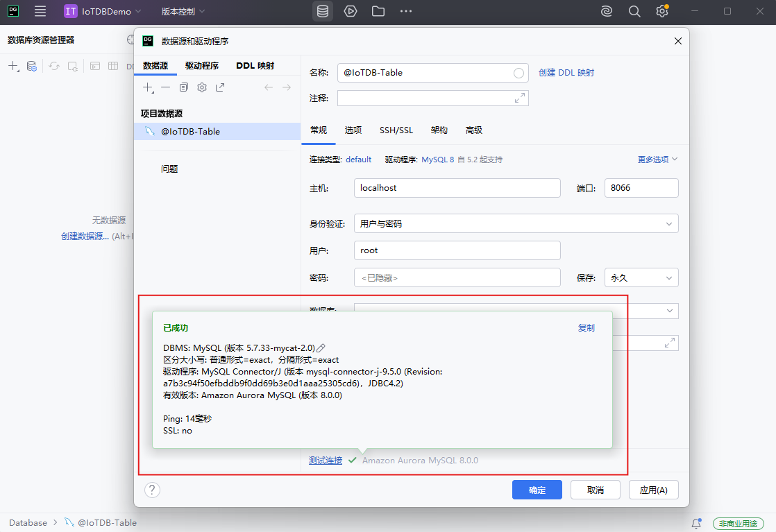Select the add data source plus icon
The height and width of the screenshot is (532, 776).
(x=149, y=87)
